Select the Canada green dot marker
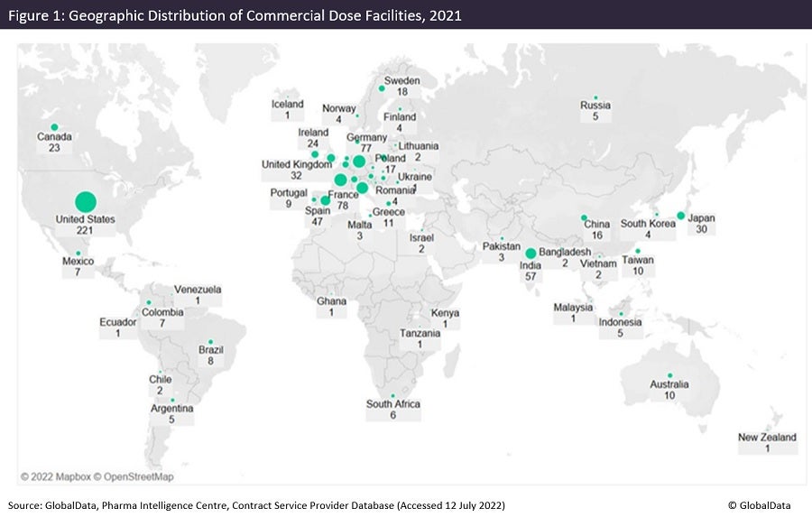Screen dimensions: 812x517 pyautogui.click(x=54, y=127)
